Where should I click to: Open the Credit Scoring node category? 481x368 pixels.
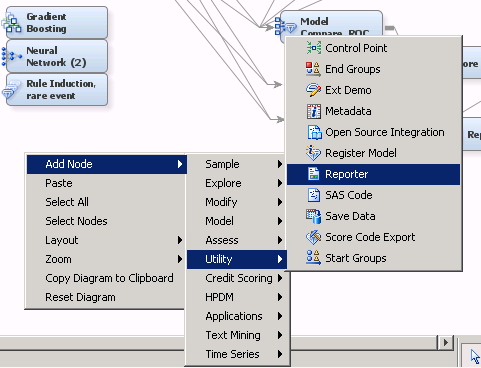[x=237, y=278]
